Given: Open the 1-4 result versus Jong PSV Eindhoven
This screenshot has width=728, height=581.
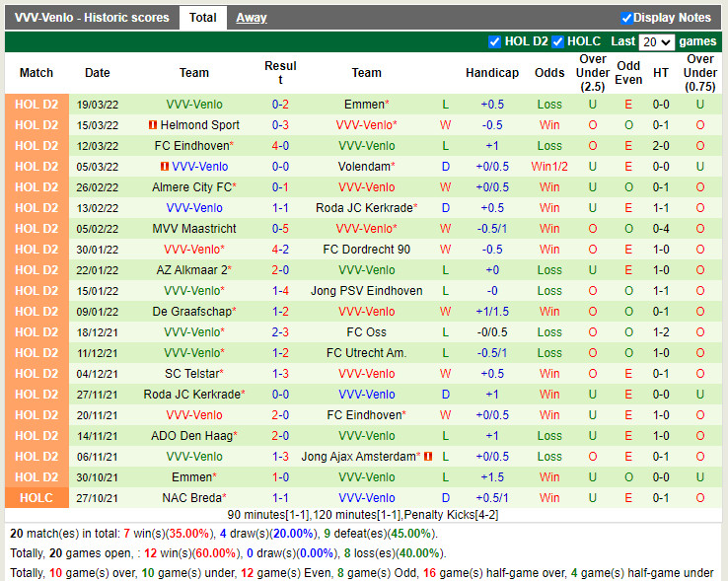Looking at the screenshot, I should click(x=280, y=291).
